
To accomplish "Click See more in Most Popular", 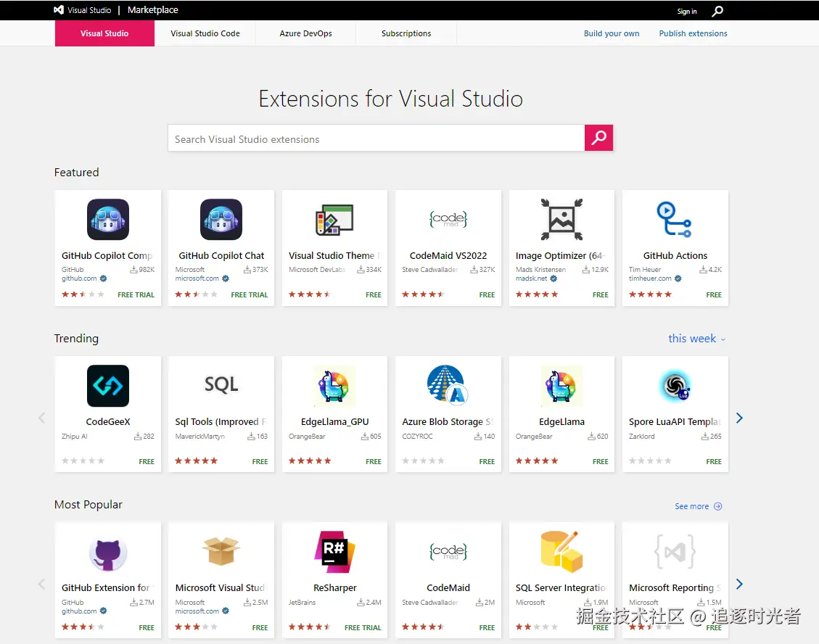I will [691, 506].
